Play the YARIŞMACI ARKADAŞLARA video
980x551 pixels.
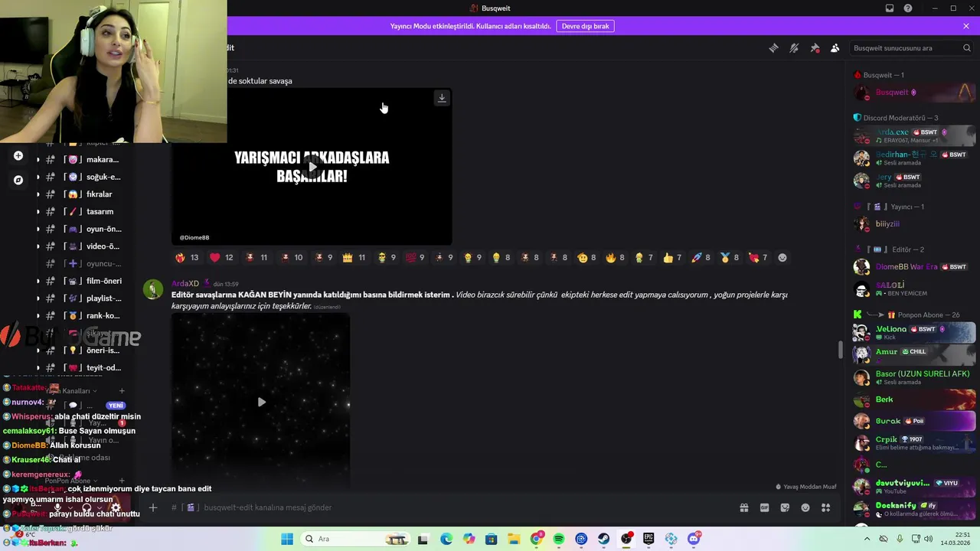312,166
